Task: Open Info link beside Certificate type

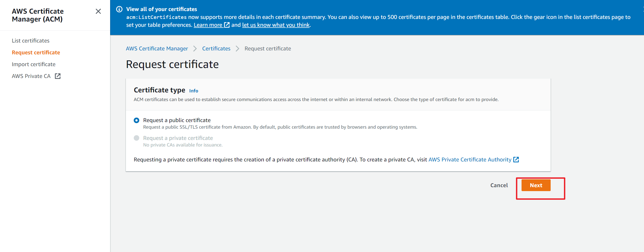Action: 194,91
